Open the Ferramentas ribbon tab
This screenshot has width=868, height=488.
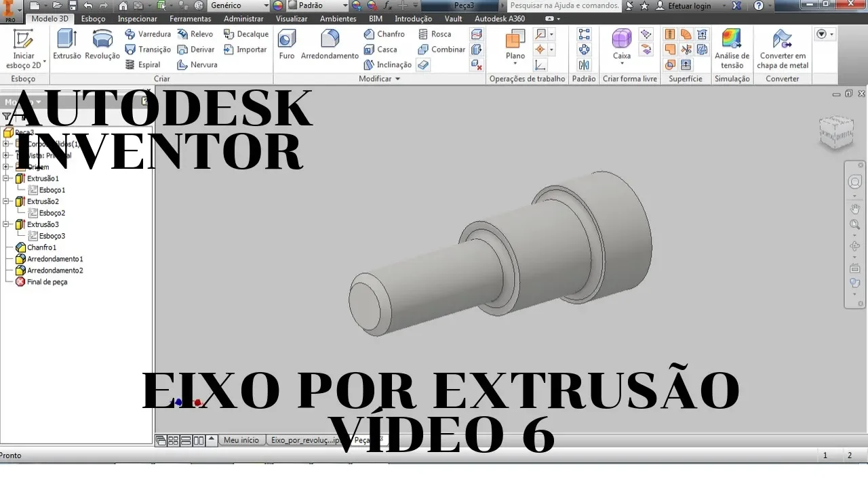[x=191, y=19]
